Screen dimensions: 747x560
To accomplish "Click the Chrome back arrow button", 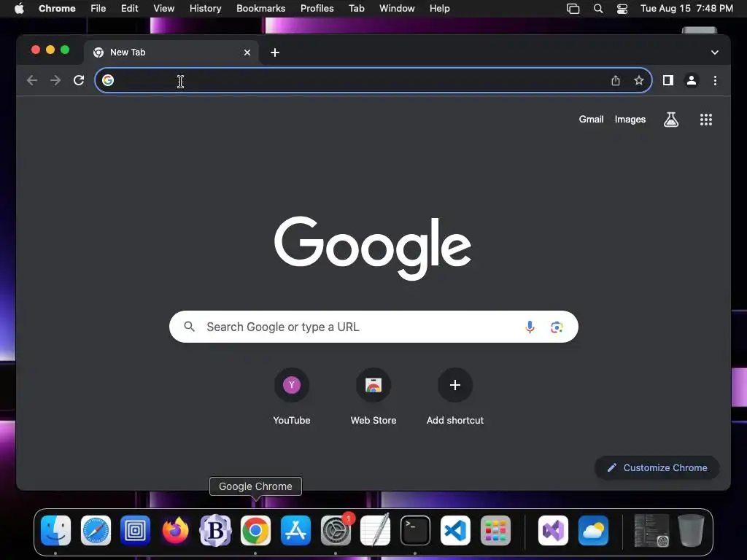I will click(x=32, y=80).
